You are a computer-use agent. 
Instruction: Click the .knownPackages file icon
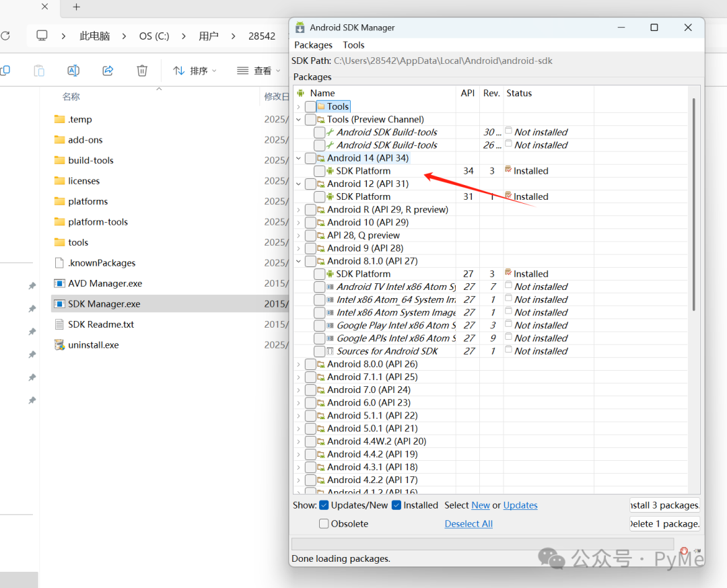(59, 263)
